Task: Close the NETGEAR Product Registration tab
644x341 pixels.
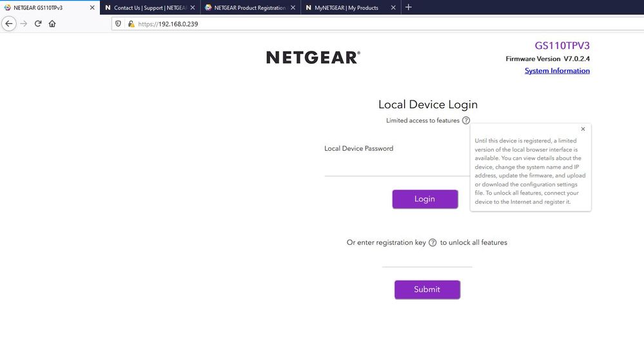Action: [293, 7]
